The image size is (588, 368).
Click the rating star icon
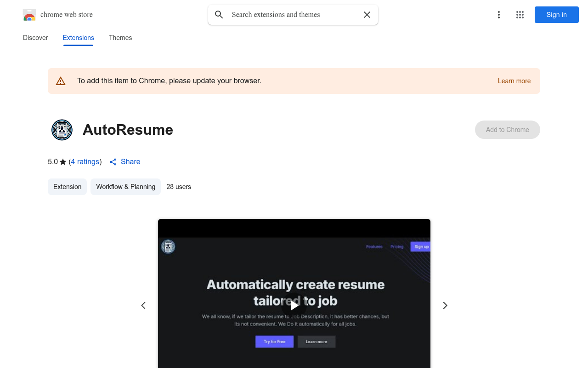(63, 162)
